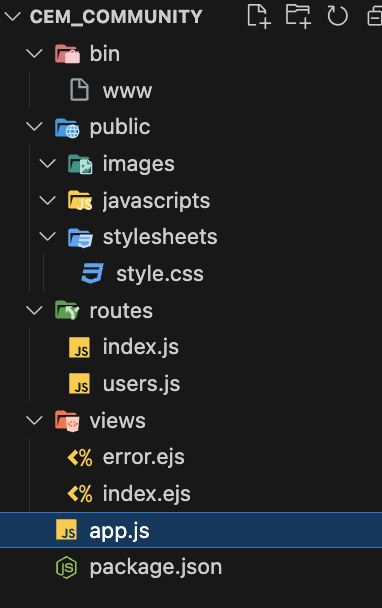This screenshot has width=382, height=608.
Task: Select the routes folder label
Action: [x=121, y=311]
